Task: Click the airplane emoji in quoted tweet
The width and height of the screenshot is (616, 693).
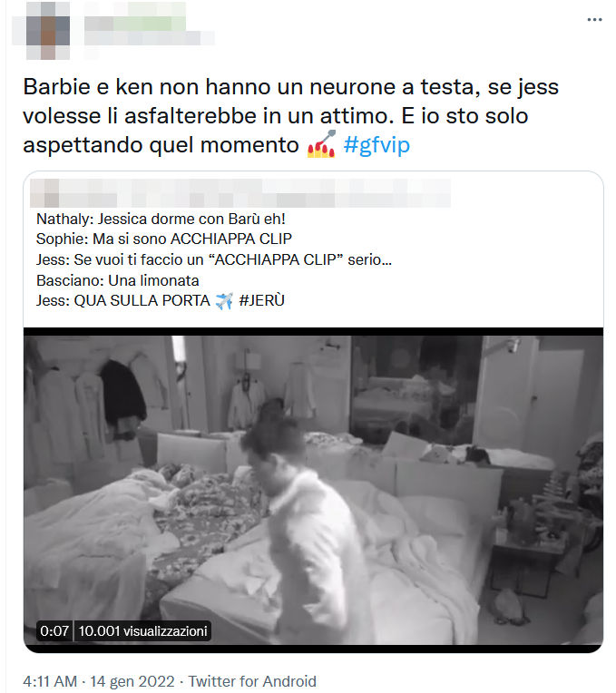Action: tap(224, 301)
